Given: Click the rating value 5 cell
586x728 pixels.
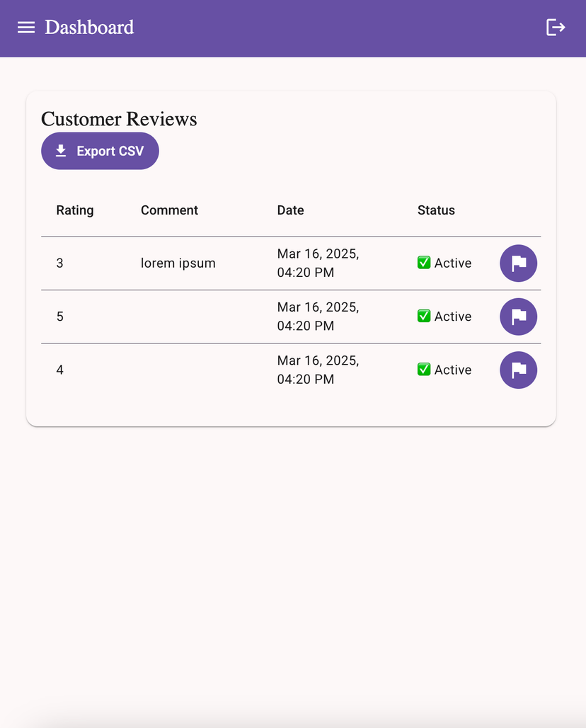Looking at the screenshot, I should click(60, 317).
